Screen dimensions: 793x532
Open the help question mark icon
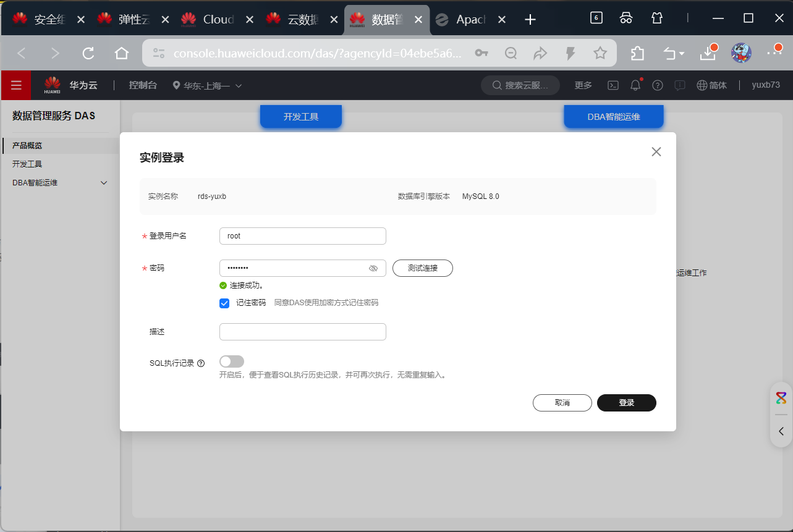point(658,85)
